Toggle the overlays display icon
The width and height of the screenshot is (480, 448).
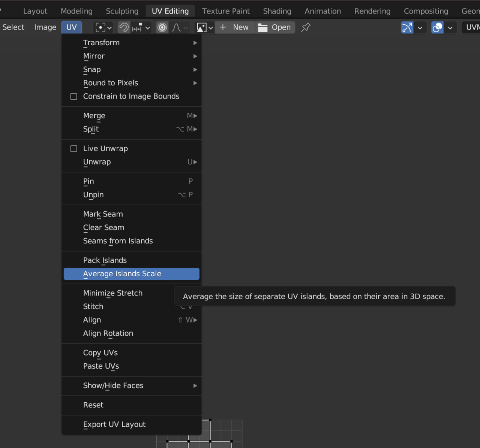tap(437, 27)
